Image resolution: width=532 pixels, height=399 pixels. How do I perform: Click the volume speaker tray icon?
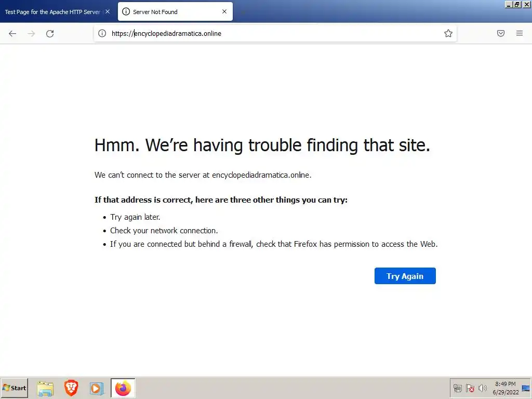[x=482, y=388]
